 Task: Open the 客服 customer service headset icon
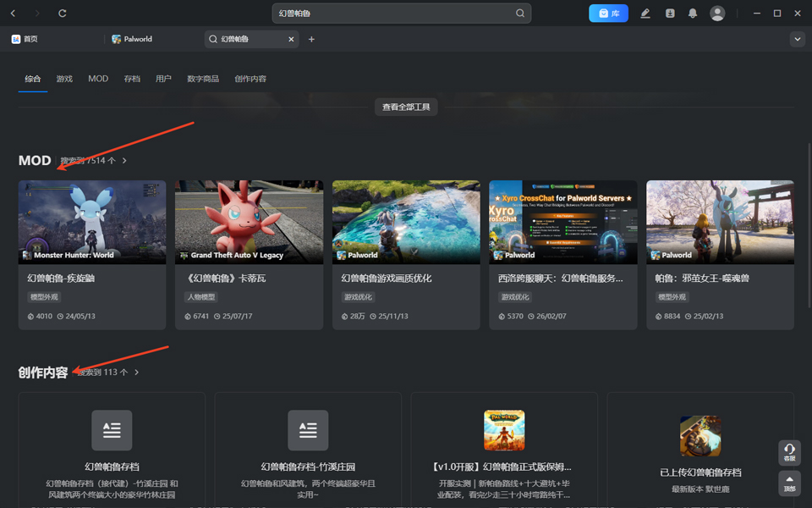(x=789, y=452)
